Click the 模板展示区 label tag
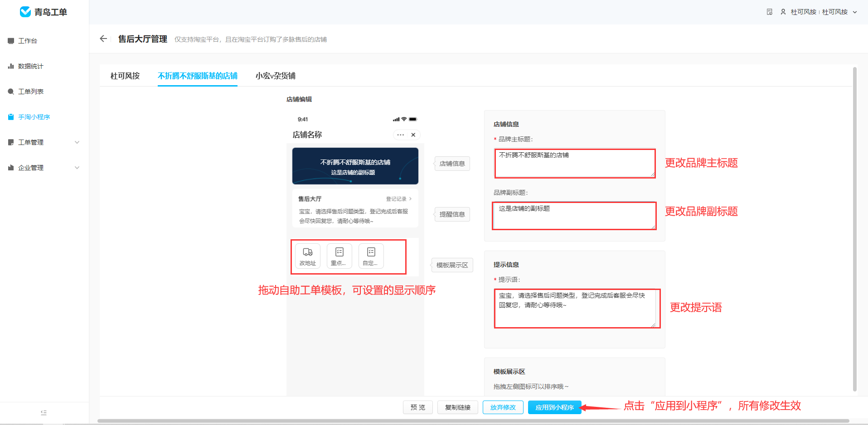868x425 pixels. (x=452, y=265)
